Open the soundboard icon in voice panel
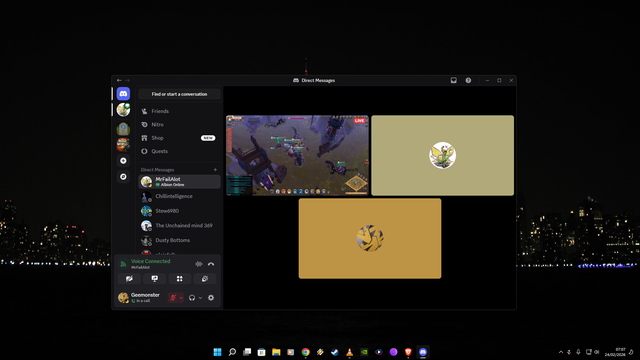The width and height of the screenshot is (640, 360). coord(205,279)
